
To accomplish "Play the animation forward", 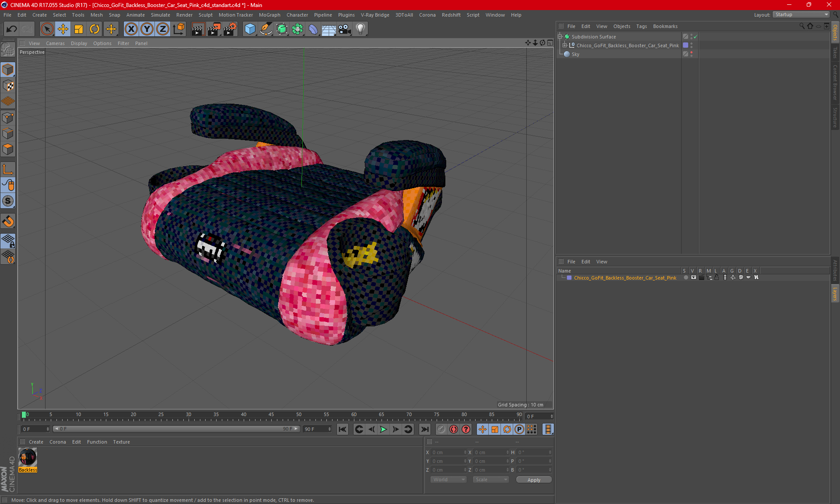I will pos(383,429).
